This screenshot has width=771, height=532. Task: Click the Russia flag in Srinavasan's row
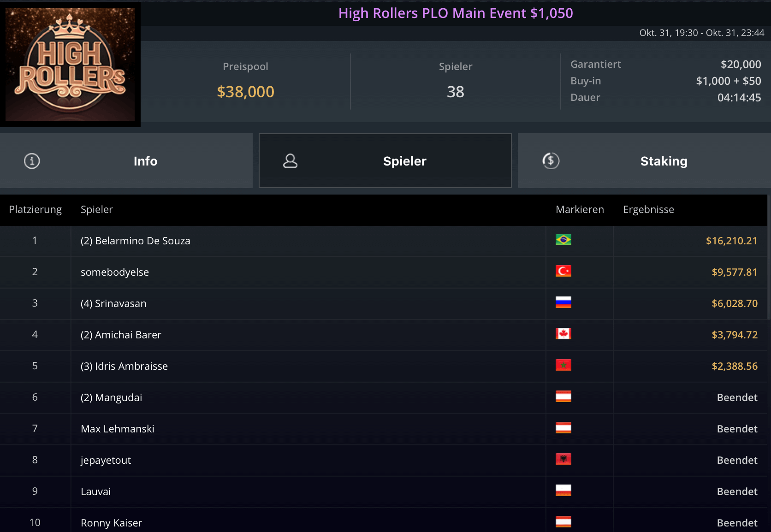(563, 302)
